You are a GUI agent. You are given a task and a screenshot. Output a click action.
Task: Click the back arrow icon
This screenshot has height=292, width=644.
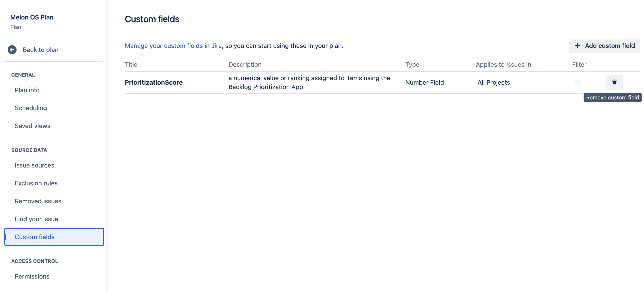coord(12,50)
